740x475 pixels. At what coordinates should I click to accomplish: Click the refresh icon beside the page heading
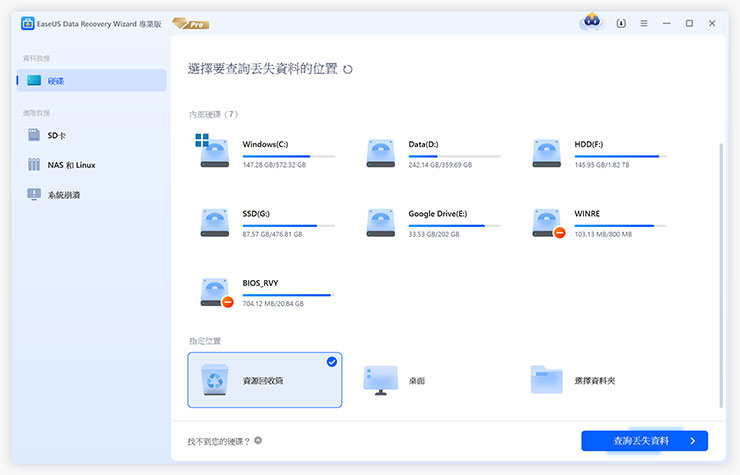click(348, 69)
